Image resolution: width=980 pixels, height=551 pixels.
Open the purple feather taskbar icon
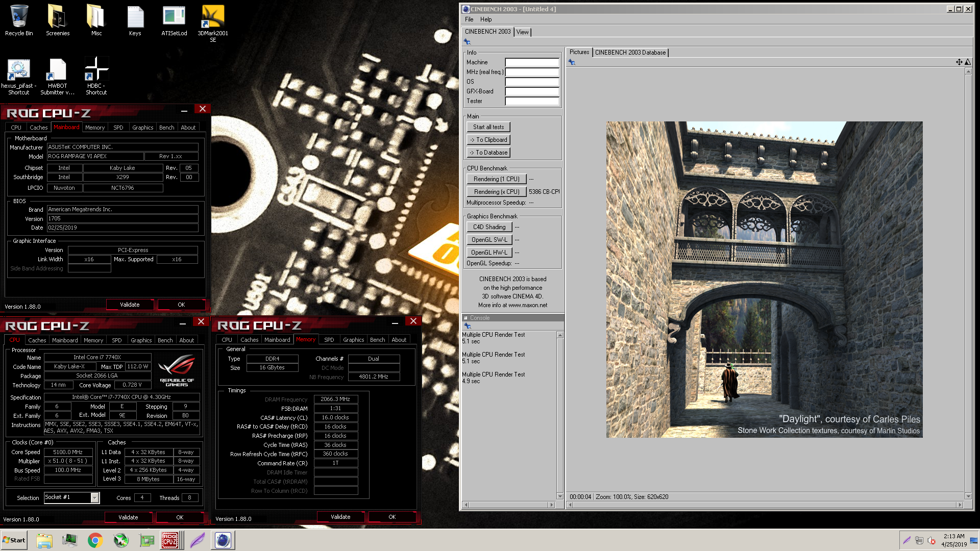coord(198,540)
